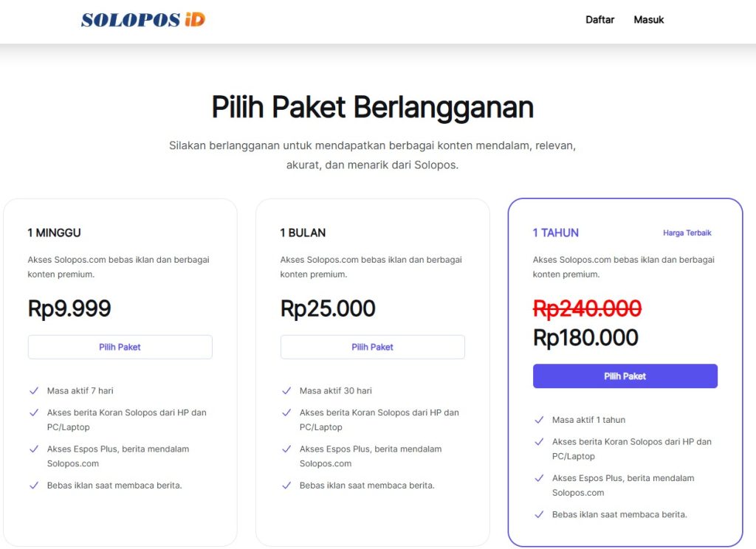
Task: Choose the 1 Minggu Pilih Paket button
Action: [x=120, y=347]
